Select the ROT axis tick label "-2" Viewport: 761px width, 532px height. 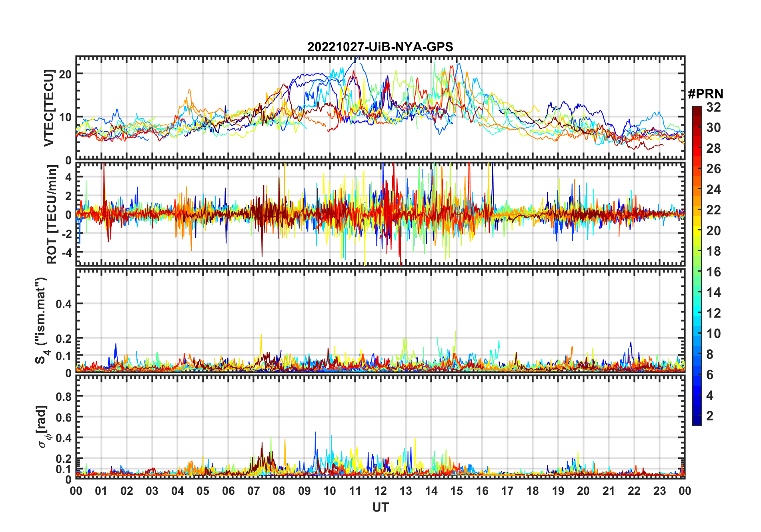coord(67,234)
